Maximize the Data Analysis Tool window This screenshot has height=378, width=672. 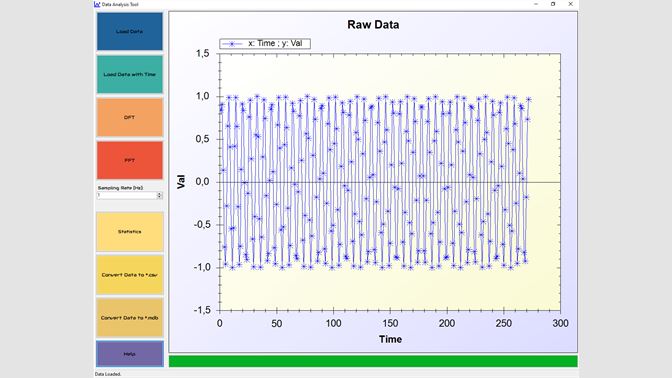click(553, 4)
